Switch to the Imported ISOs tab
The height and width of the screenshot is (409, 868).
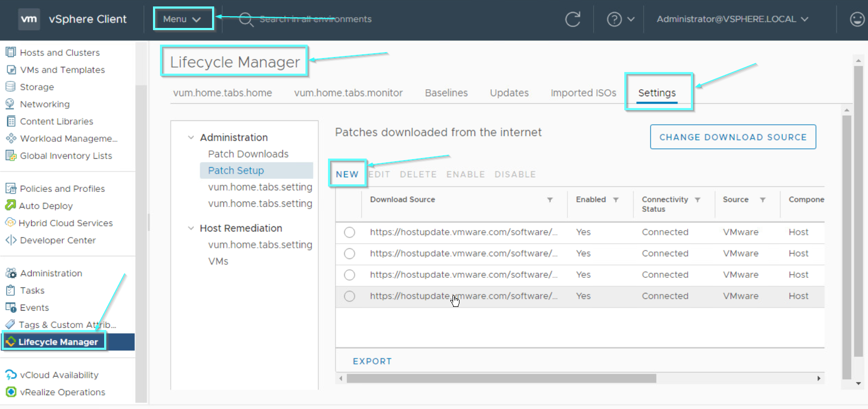coord(583,93)
